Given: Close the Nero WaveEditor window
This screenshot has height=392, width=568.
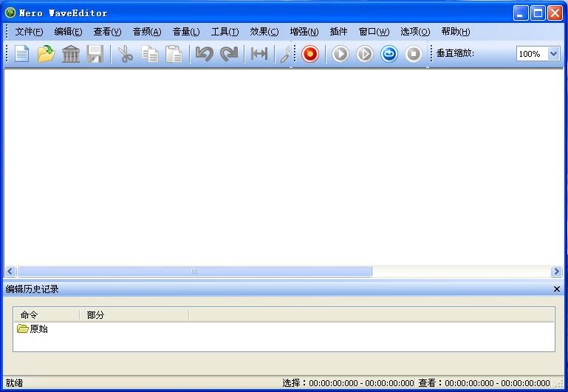Looking at the screenshot, I should coord(555,13).
